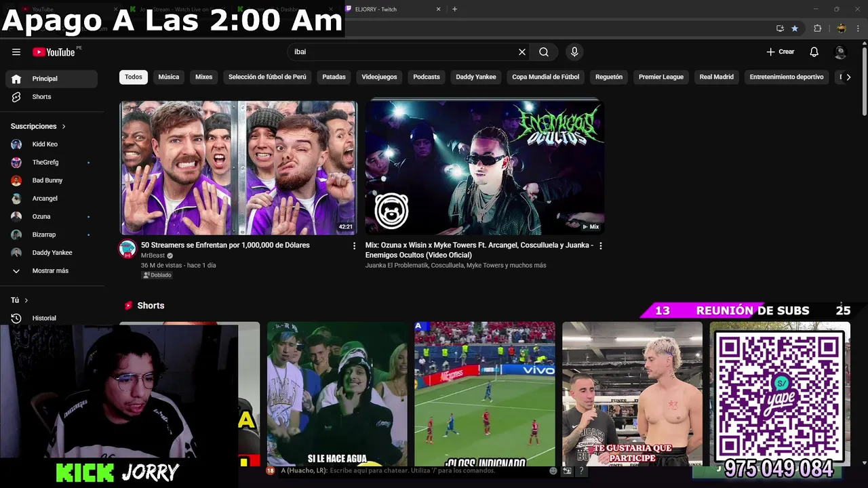Start voice search with the microphone icon
868x488 pixels.
pyautogui.click(x=574, y=52)
